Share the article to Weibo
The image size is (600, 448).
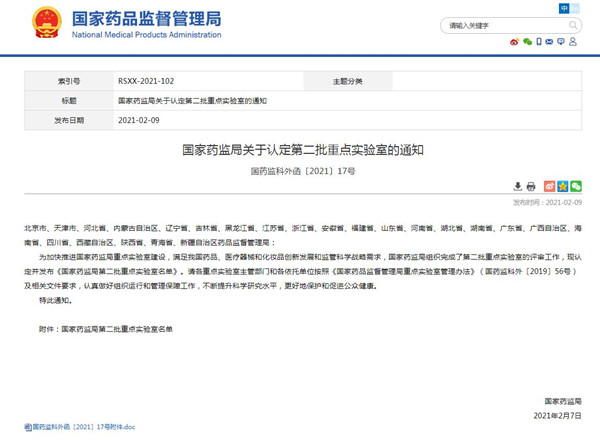[547, 186]
